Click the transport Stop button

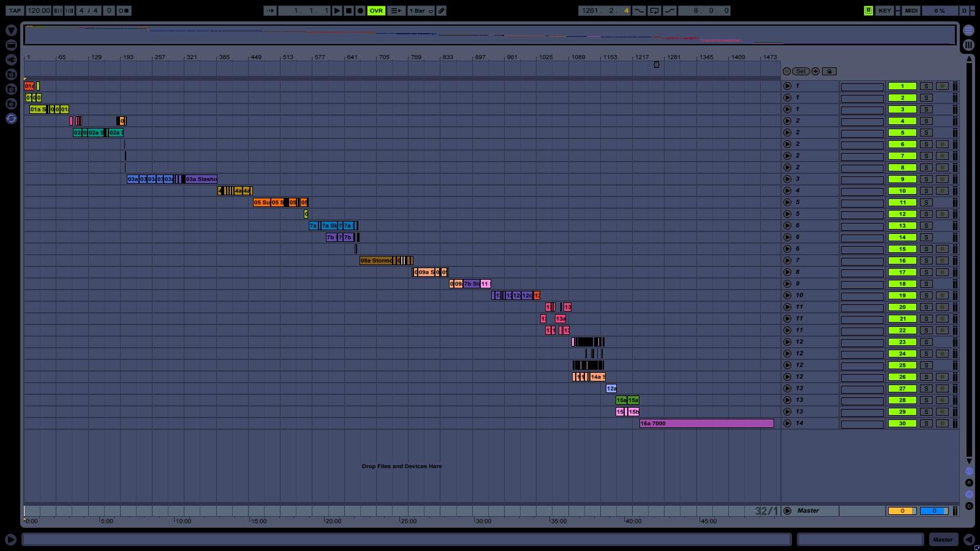[349, 10]
